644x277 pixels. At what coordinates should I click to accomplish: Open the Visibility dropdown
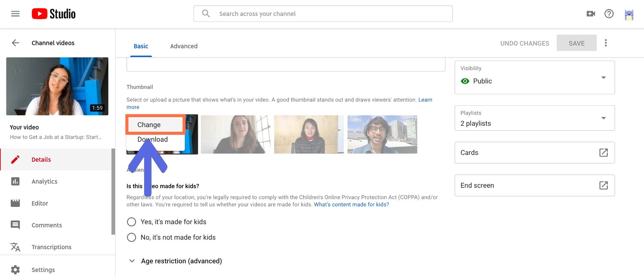534,77
